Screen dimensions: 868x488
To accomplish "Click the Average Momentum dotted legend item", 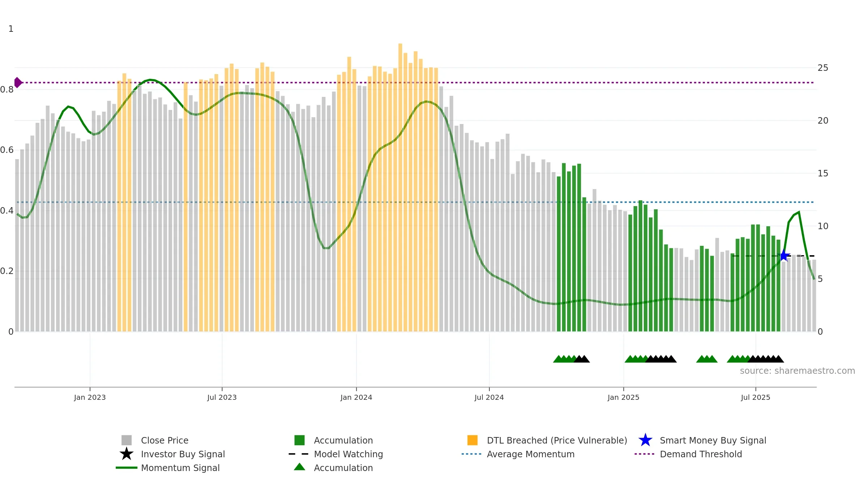I will tap(518, 454).
